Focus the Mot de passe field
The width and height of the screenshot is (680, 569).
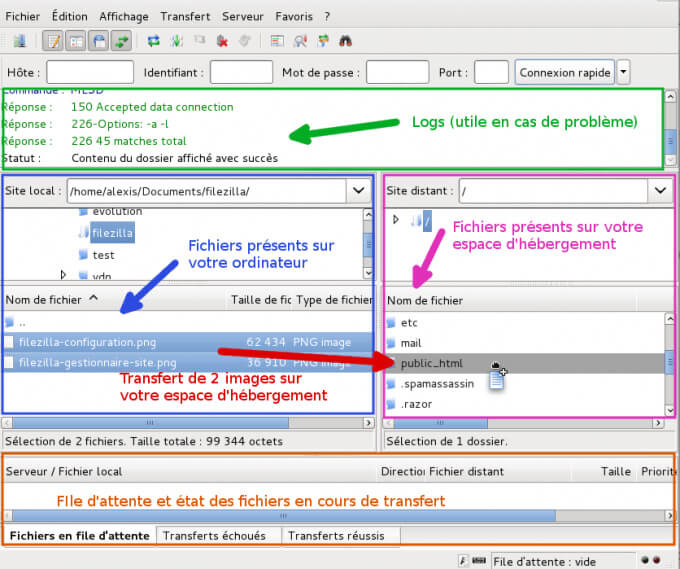[398, 72]
